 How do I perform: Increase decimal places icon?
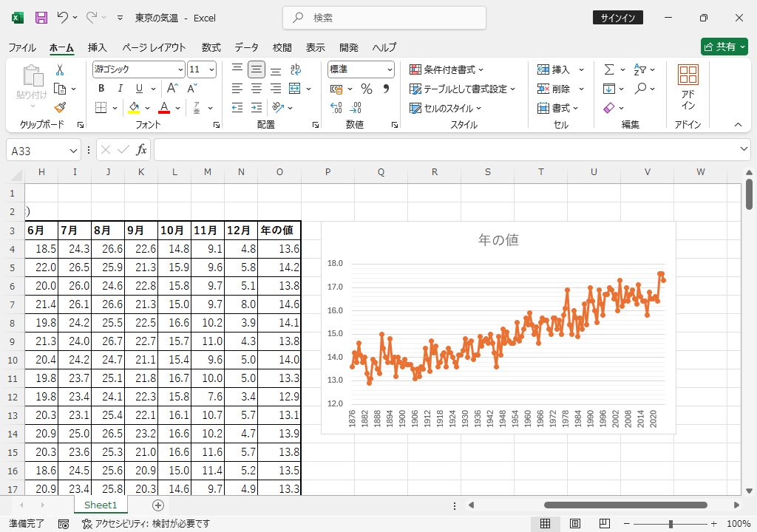tap(336, 108)
